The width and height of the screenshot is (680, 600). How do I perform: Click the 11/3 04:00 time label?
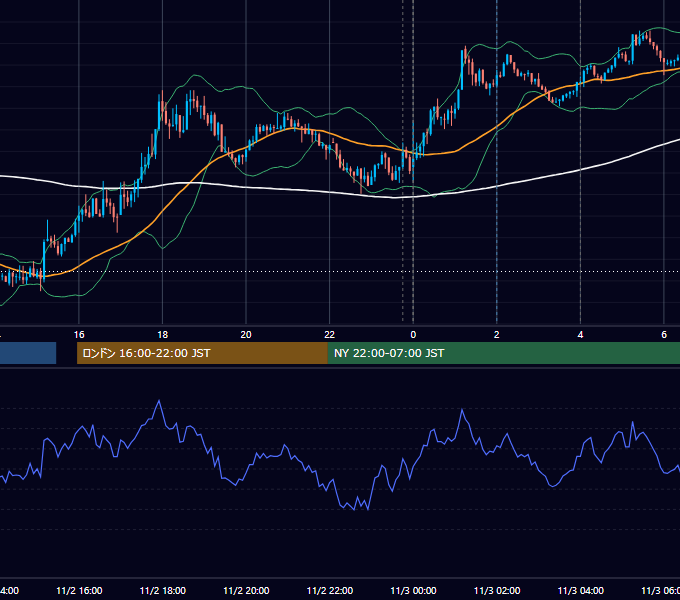(x=581, y=590)
